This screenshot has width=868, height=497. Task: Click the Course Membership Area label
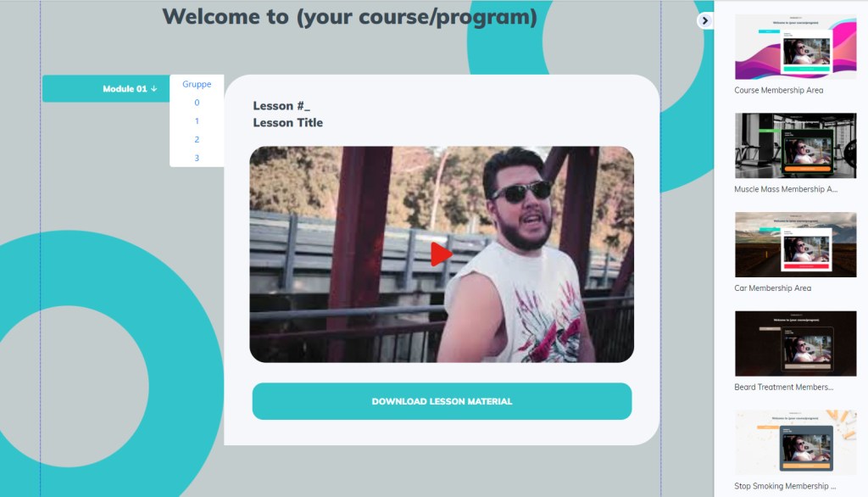[778, 90]
